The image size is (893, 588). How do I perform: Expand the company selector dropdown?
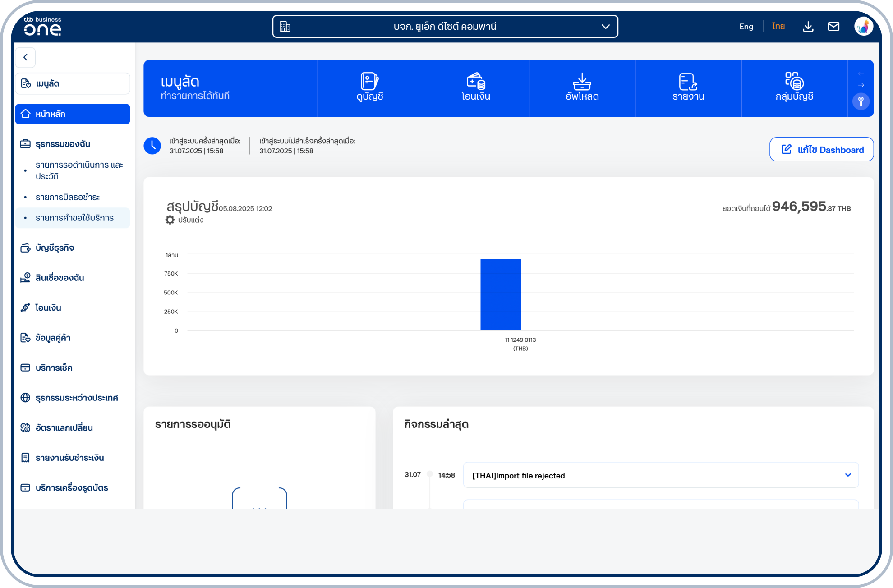coord(605,27)
